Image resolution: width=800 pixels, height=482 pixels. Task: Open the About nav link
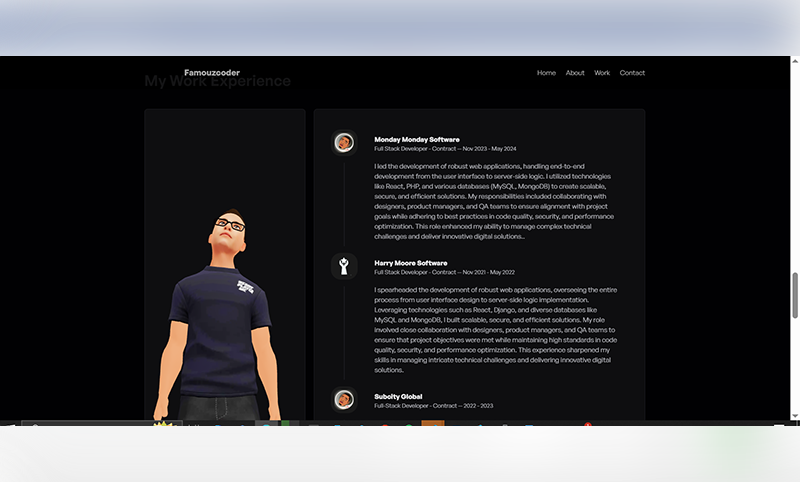point(575,73)
